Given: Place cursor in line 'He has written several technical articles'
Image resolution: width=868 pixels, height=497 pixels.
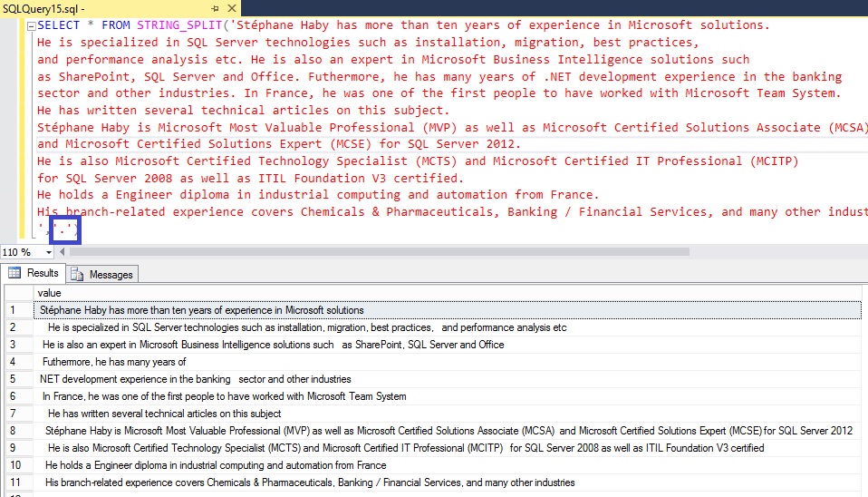Looking at the screenshot, I should (x=244, y=111).
